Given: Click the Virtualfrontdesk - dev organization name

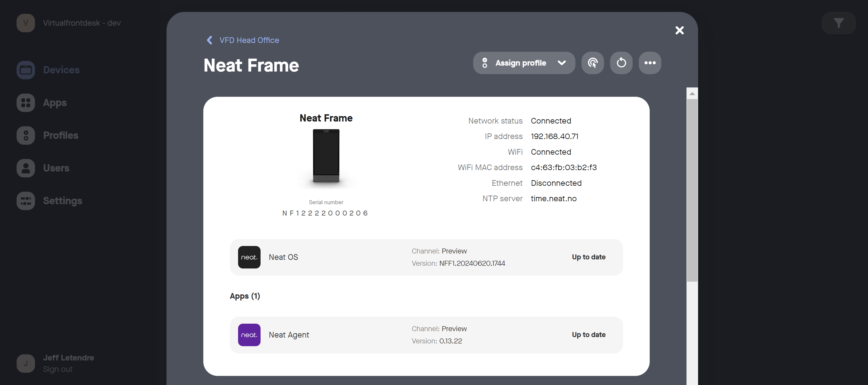Looking at the screenshot, I should click(x=82, y=23).
